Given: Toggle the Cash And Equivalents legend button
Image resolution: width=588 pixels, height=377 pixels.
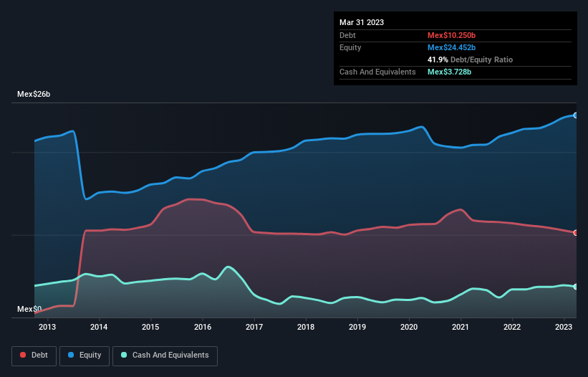Looking at the screenshot, I should point(165,355).
